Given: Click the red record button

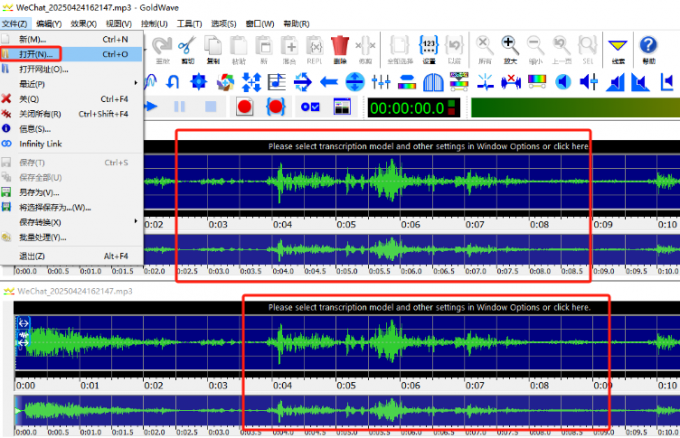Looking at the screenshot, I should [x=245, y=107].
